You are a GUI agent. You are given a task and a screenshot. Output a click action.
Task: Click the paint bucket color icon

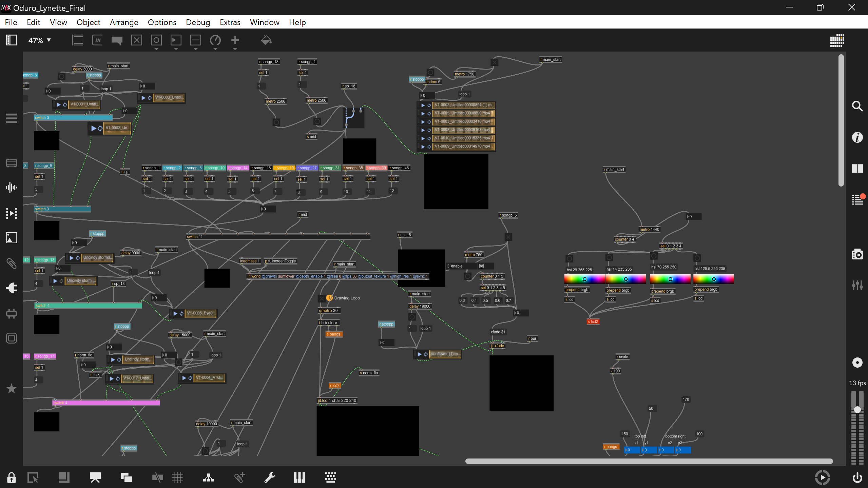pos(266,40)
